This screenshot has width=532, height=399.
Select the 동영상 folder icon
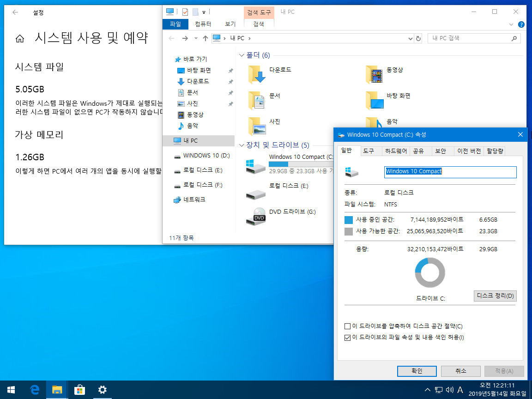point(374,75)
